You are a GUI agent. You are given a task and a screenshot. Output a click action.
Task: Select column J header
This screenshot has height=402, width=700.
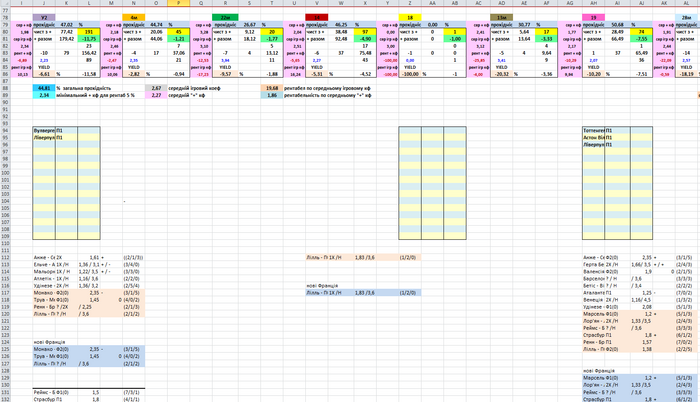pos(44,3)
